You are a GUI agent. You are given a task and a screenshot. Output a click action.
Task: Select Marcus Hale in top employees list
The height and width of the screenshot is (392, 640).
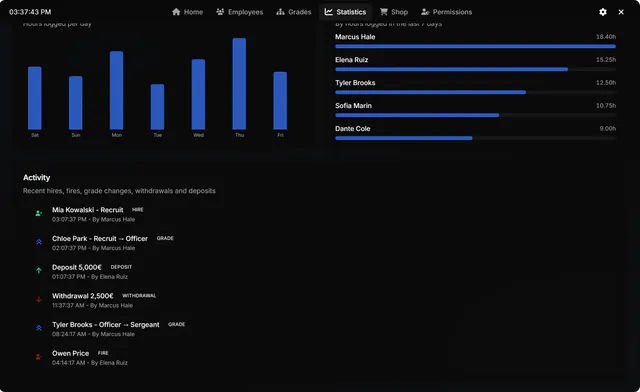355,37
